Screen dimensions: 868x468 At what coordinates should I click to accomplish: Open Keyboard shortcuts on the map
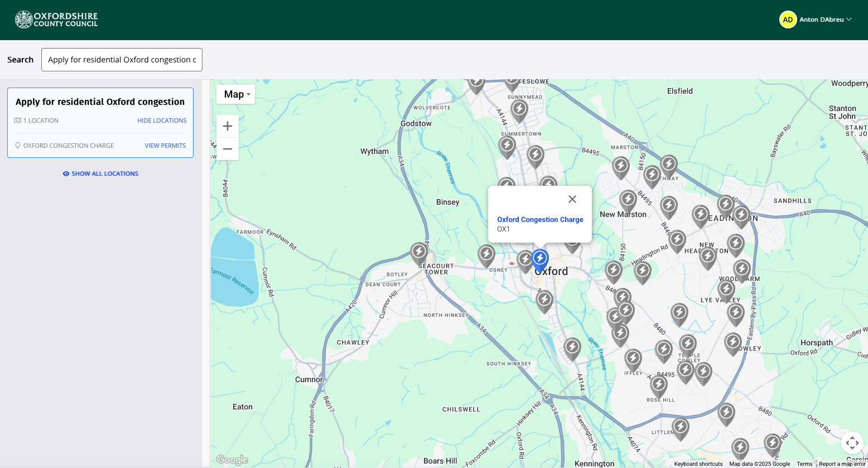[698, 464]
